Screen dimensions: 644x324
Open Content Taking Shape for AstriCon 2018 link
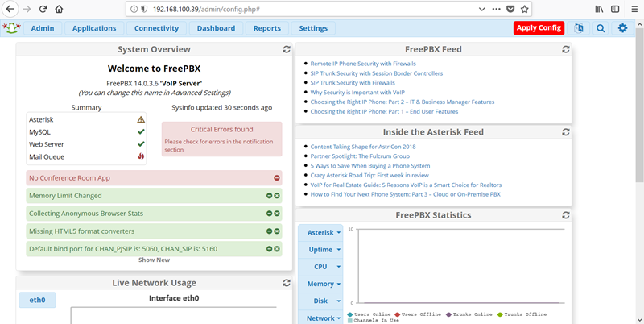(363, 147)
